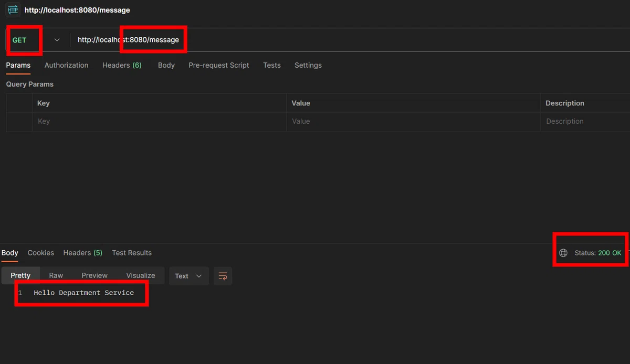The width and height of the screenshot is (630, 364).
Task: Open the Visualize response view
Action: 141,275
